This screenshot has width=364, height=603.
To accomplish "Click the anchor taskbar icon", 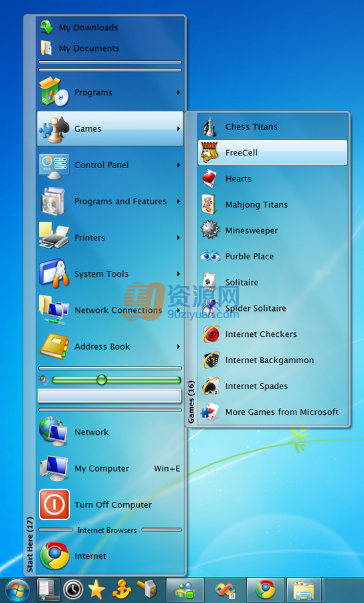I will point(122,590).
